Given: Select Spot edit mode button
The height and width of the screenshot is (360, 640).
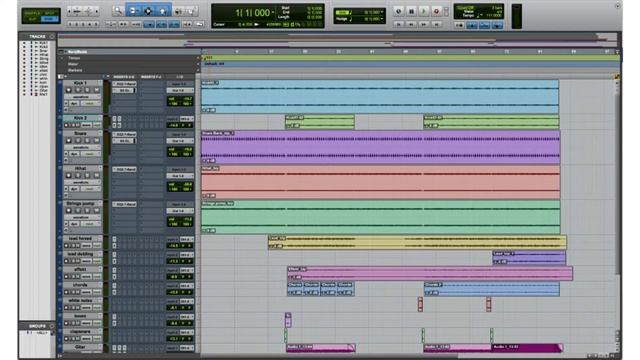Looking at the screenshot, I should point(49,13).
